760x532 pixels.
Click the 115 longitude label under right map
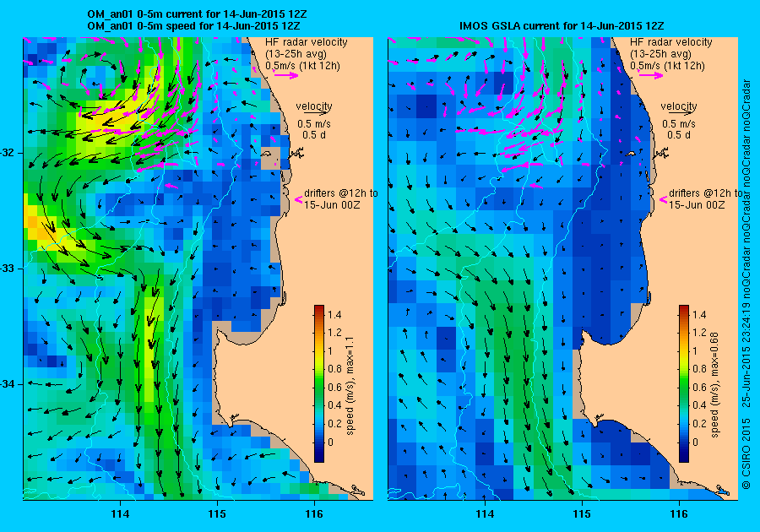[x=582, y=514]
